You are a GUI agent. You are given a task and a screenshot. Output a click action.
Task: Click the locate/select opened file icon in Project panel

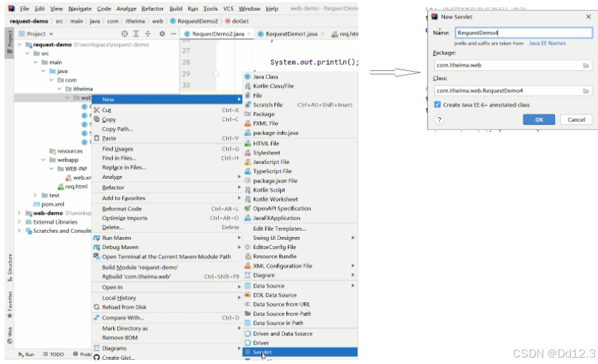click(x=124, y=34)
